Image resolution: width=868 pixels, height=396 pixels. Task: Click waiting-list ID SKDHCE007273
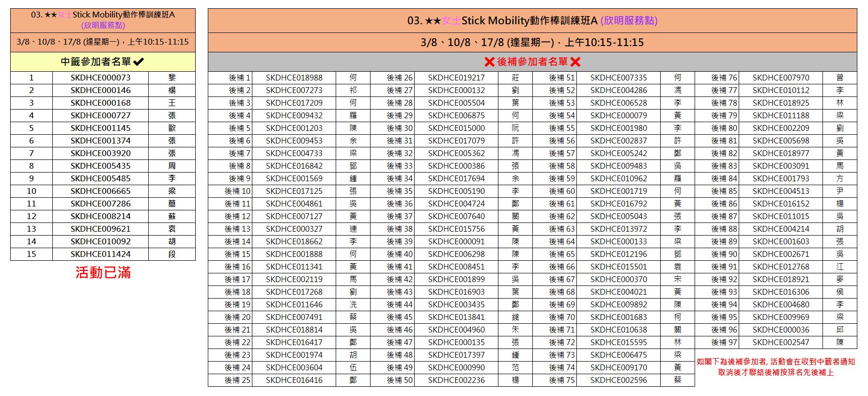pyautogui.click(x=294, y=90)
